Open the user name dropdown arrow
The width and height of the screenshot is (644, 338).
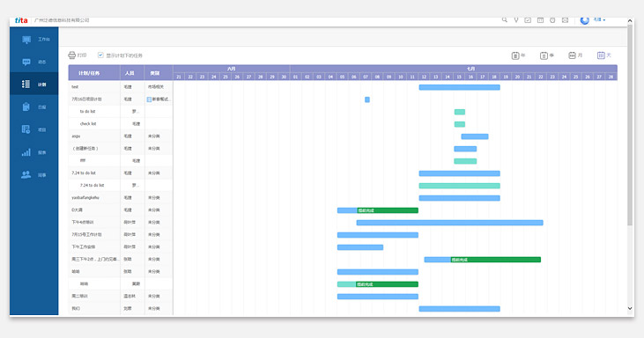(604, 20)
